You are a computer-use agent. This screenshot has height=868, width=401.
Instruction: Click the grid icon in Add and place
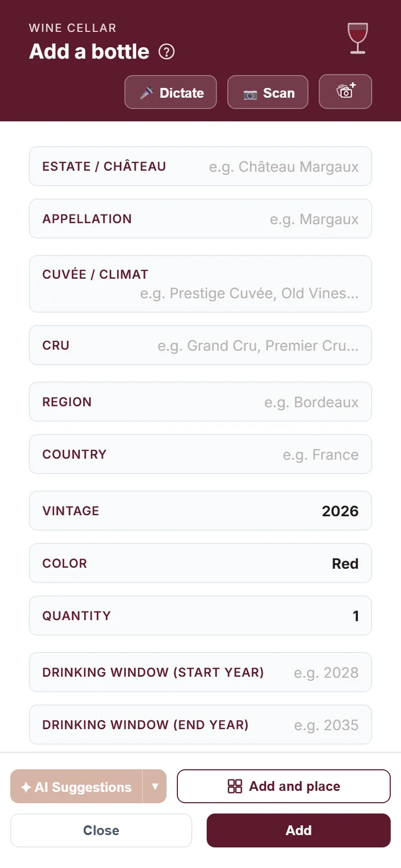[235, 786]
